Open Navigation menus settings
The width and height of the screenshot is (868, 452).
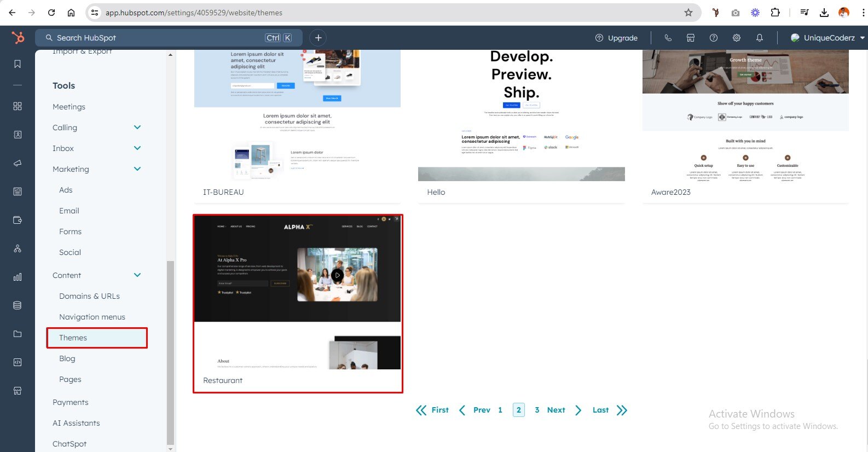coord(92,317)
